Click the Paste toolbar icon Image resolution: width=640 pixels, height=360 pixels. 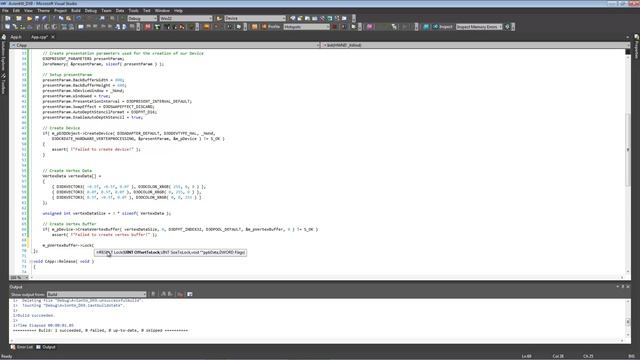click(x=69, y=18)
